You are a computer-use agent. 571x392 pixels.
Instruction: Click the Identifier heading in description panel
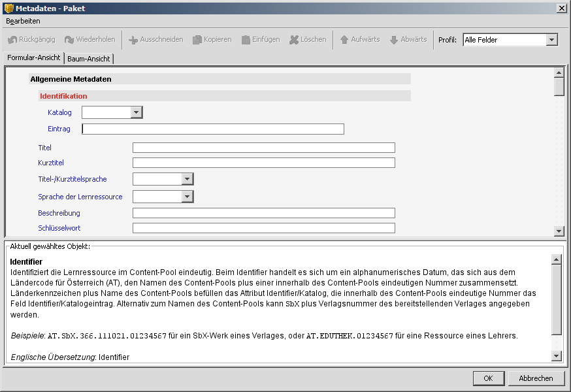click(26, 261)
